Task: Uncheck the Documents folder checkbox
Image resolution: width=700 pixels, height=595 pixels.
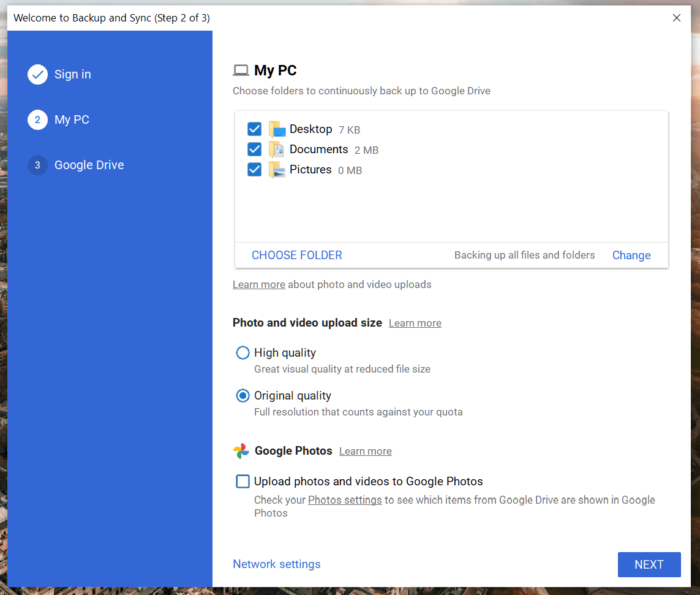Action: [255, 149]
